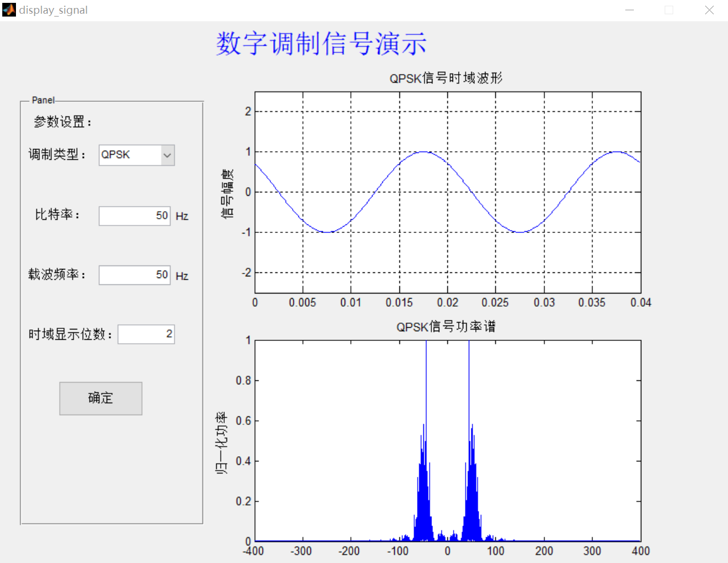728x563 pixels.
Task: Click the 归一化功率 y-axis label
Action: coord(221,443)
